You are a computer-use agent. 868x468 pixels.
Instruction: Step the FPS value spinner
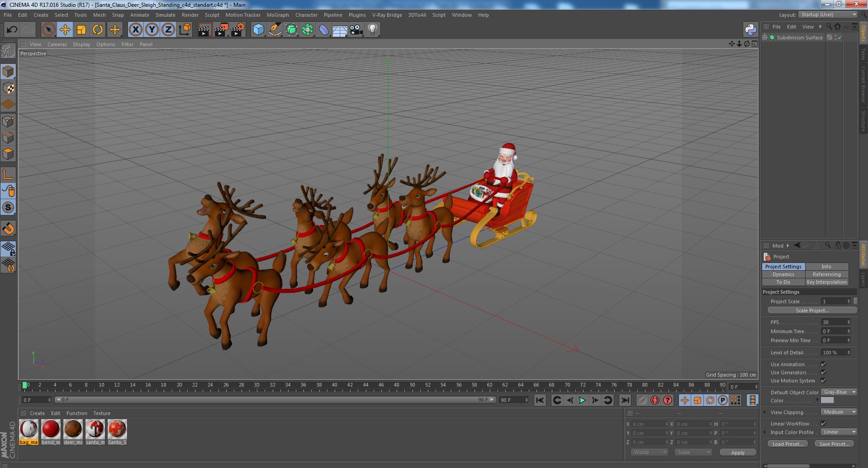[849, 322]
